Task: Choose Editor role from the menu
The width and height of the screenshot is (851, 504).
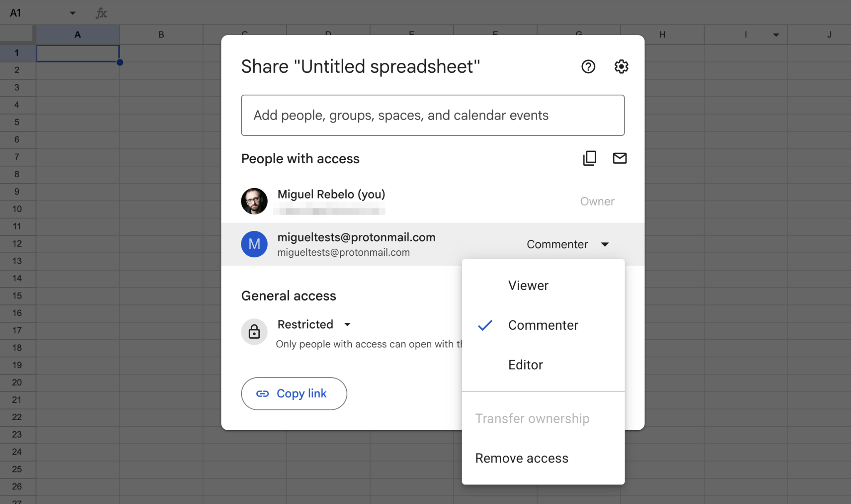Action: (543, 365)
